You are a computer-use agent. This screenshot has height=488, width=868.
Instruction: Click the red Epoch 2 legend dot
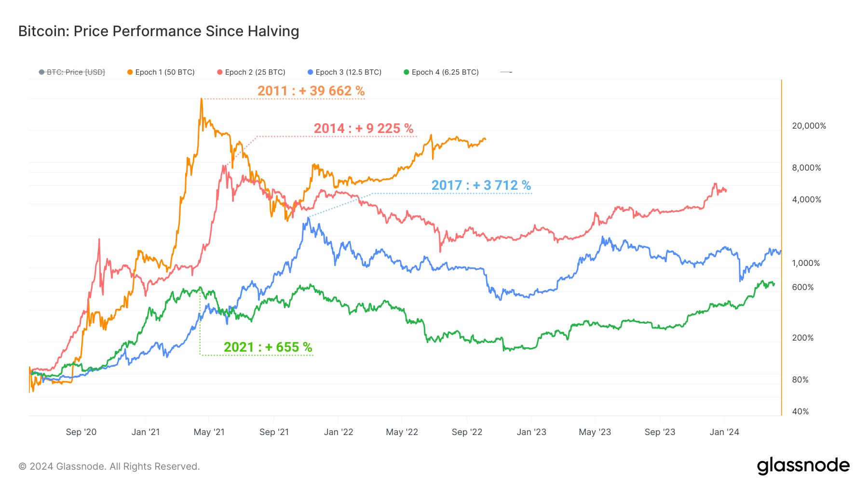[x=220, y=72]
